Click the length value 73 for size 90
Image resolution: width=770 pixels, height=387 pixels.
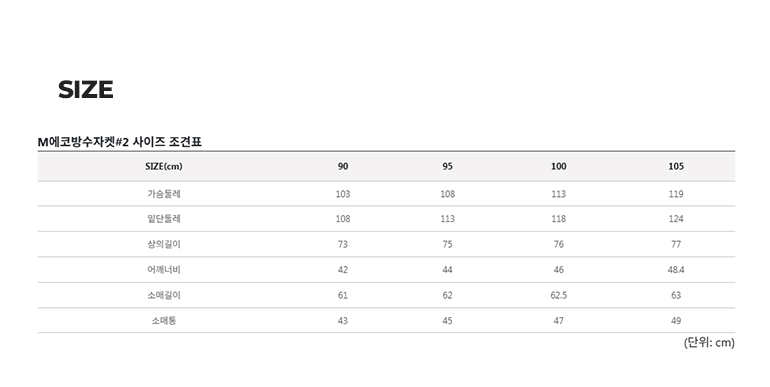tap(343, 244)
